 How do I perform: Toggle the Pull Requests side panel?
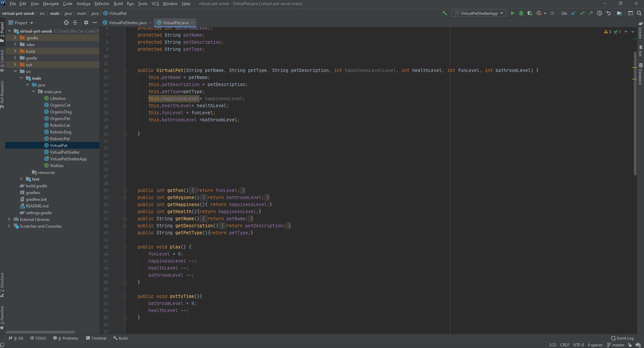(2, 94)
